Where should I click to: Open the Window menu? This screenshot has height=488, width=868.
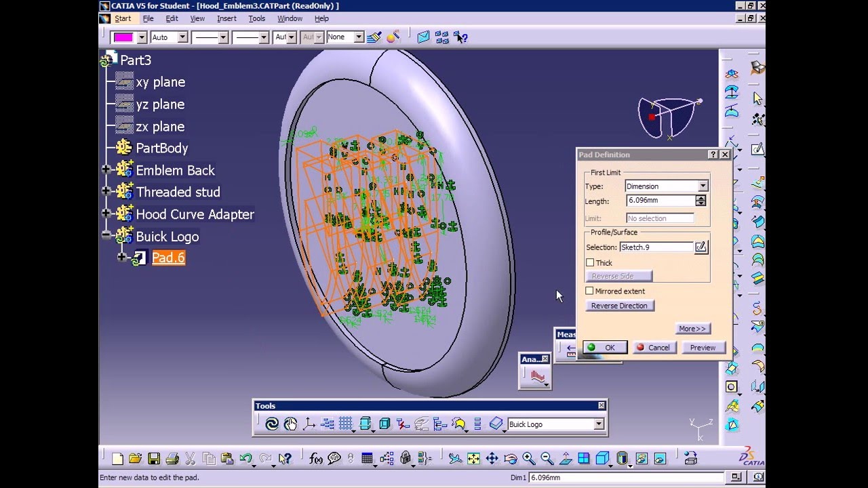tap(290, 19)
